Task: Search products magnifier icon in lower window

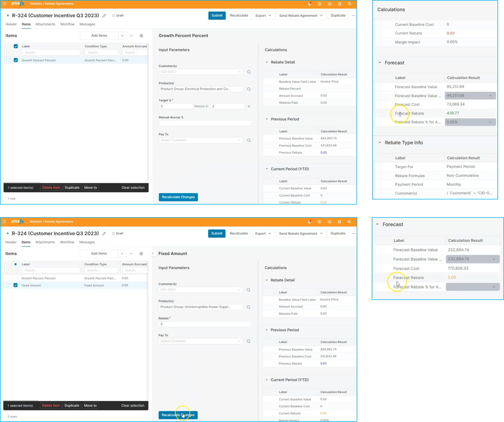Action: (248, 307)
